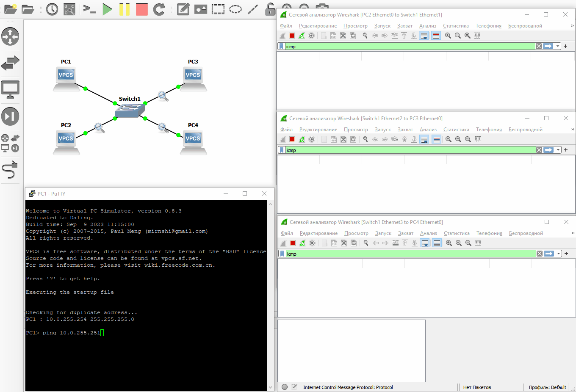This screenshot has width=576, height=392.
Task: Open Статистика menu in PC2 Ethernet0 Wireshark
Action: point(456,26)
